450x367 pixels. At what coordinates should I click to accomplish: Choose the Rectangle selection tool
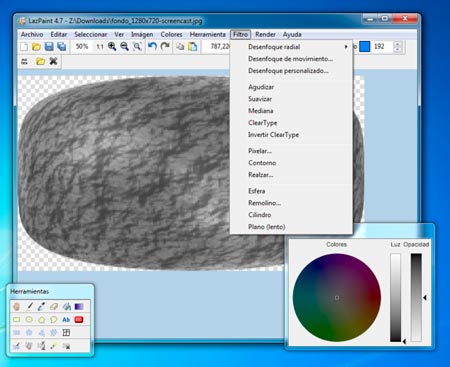click(x=16, y=332)
